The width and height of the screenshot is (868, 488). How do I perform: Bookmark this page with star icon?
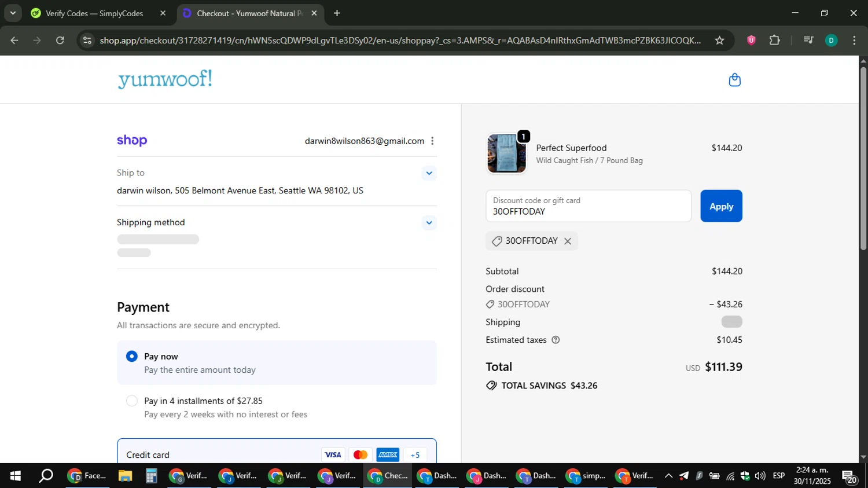pyautogui.click(x=719, y=40)
